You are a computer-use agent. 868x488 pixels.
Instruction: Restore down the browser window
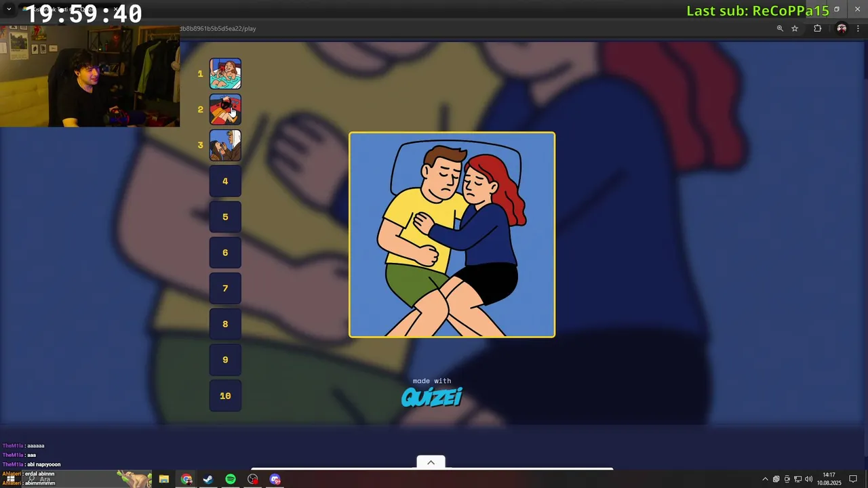point(837,9)
